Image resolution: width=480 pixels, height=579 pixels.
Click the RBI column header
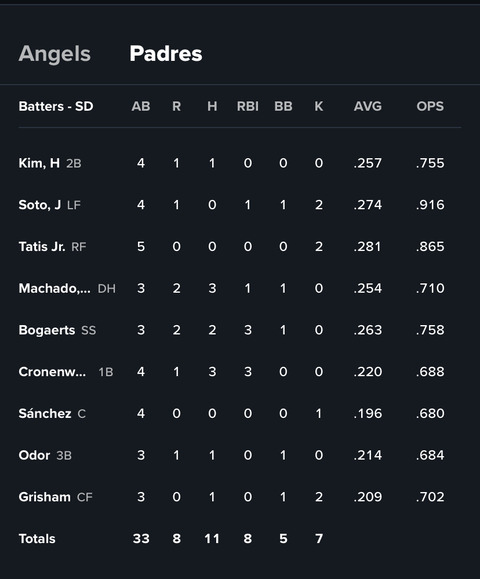(x=248, y=106)
